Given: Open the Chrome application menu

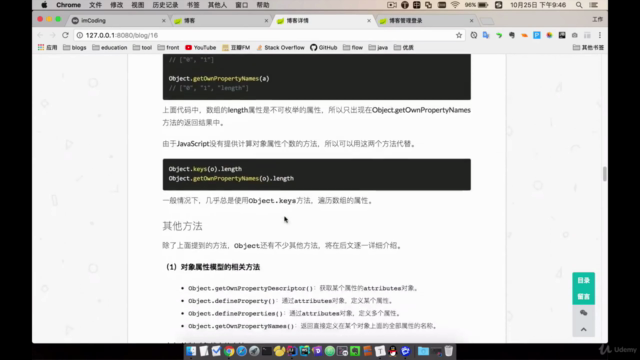Looking at the screenshot, I should (68, 5).
